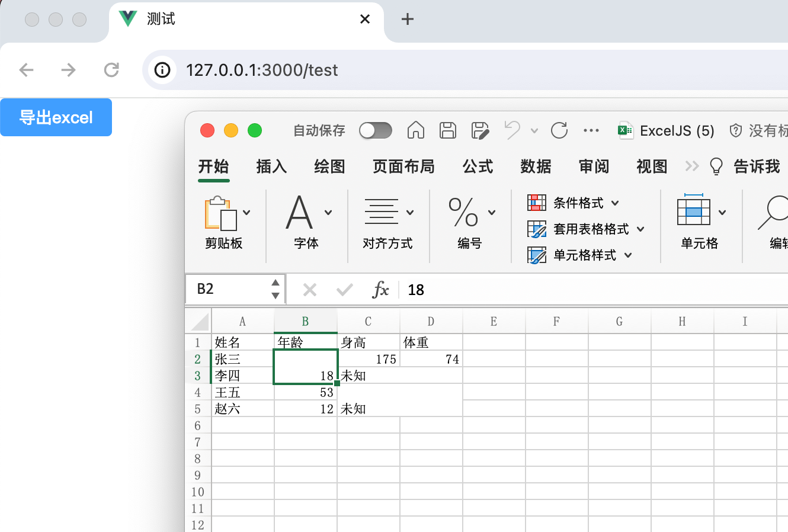This screenshot has height=532, width=788.
Task: Open Excel home icon in title bar
Action: coord(416,130)
